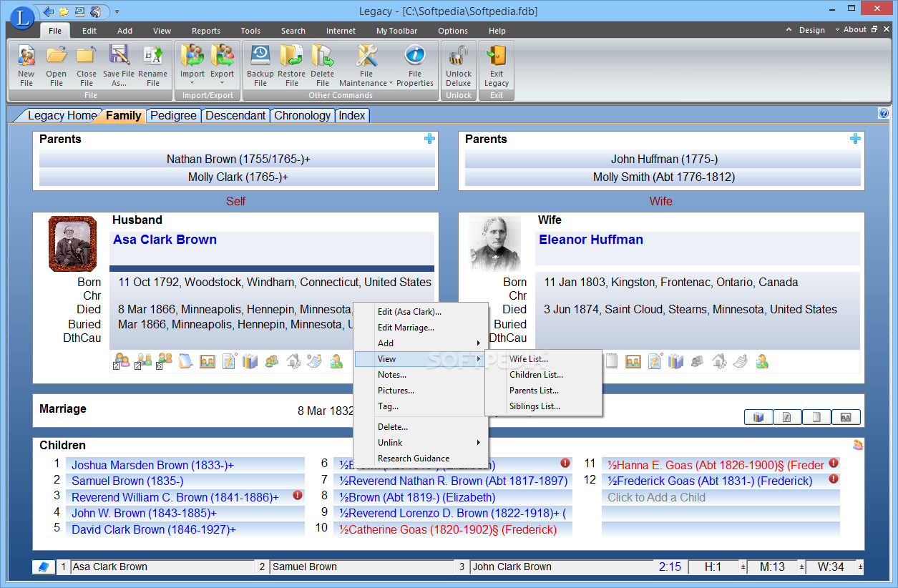The width and height of the screenshot is (898, 588).
Task: Choose Edit Marriage from the context menu
Action: coord(406,328)
